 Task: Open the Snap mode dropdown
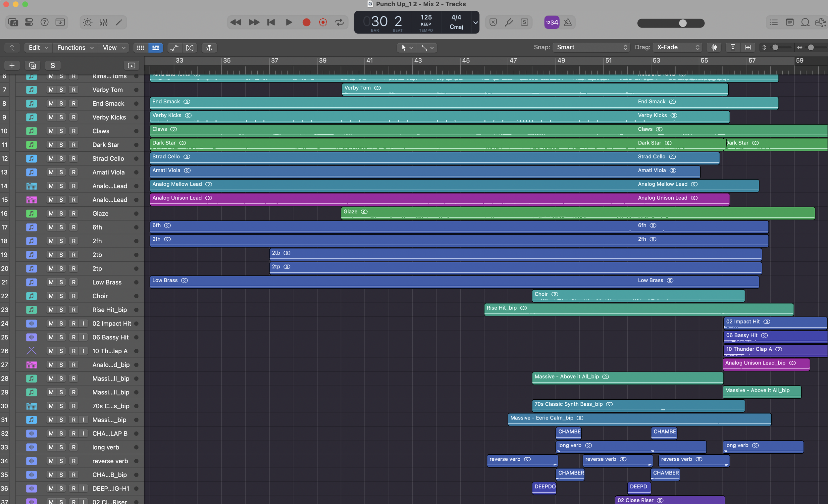[591, 47]
